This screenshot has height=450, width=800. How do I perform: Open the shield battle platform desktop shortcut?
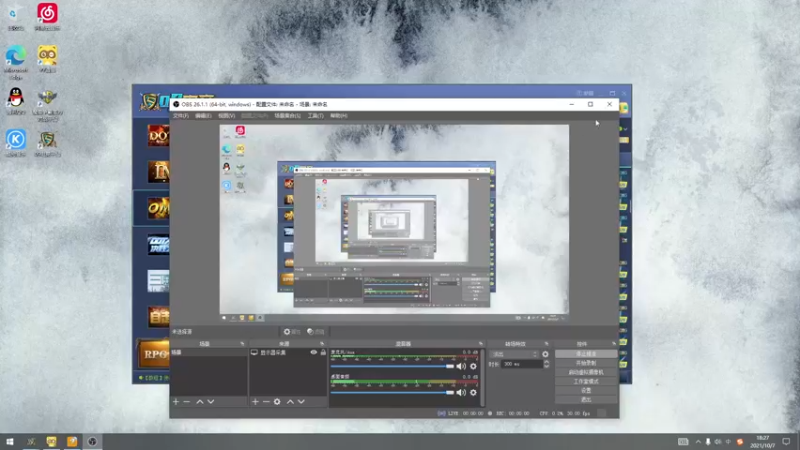pos(47,144)
